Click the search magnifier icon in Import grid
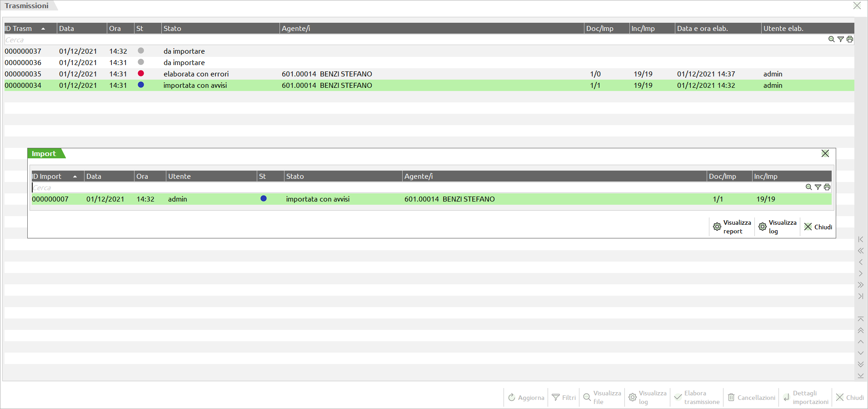Screen dimensions: 868x409 808,187
